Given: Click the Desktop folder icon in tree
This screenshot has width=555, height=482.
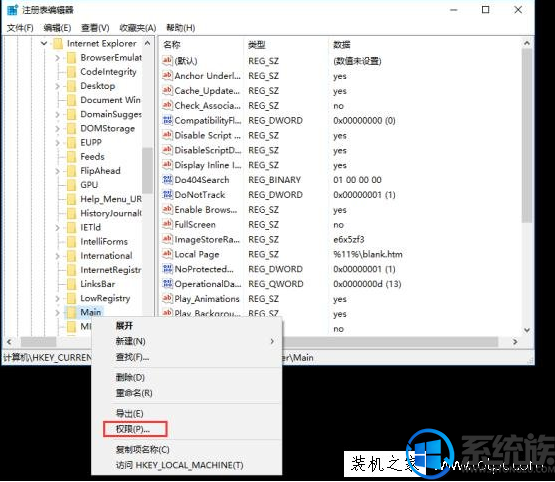Looking at the screenshot, I should 71,86.
